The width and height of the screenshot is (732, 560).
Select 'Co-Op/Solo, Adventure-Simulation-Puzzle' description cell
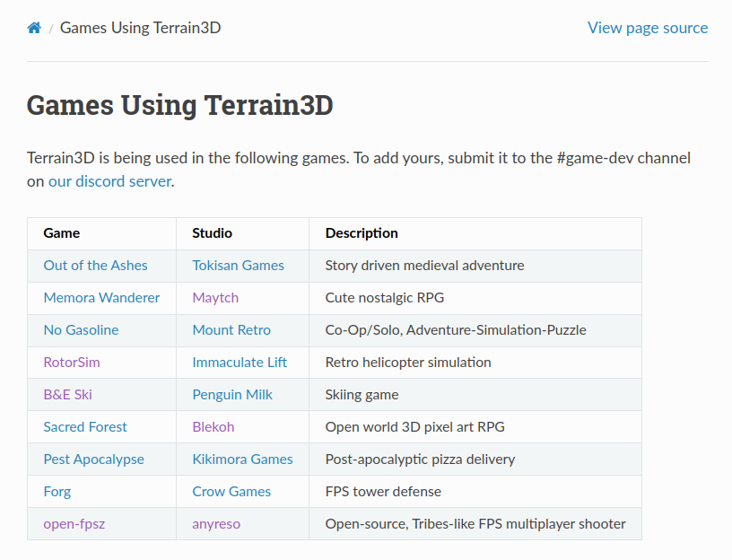[x=475, y=330]
